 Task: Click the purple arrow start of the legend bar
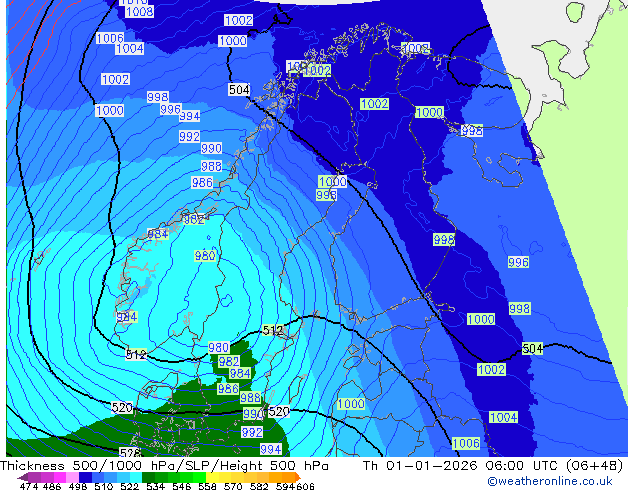click(x=22, y=477)
